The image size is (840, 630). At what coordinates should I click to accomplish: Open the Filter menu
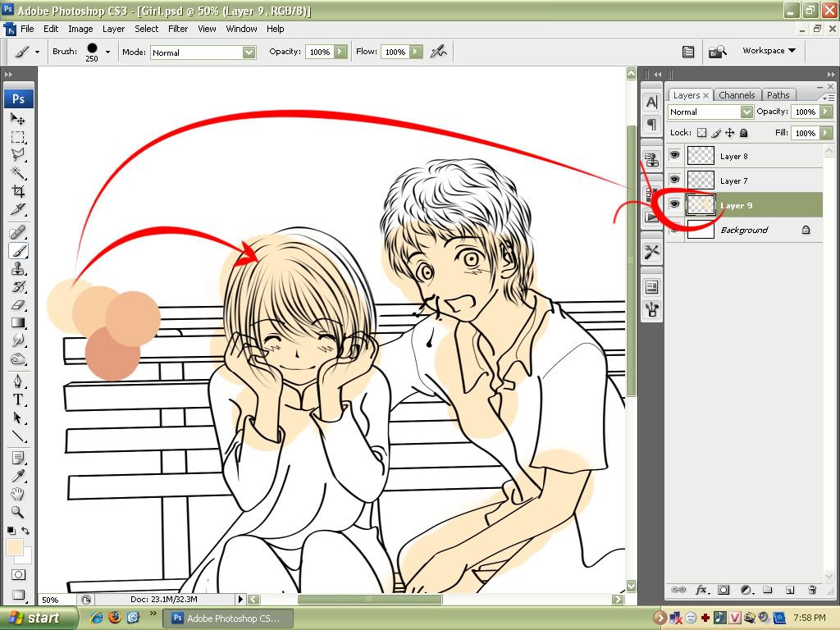pyautogui.click(x=178, y=29)
